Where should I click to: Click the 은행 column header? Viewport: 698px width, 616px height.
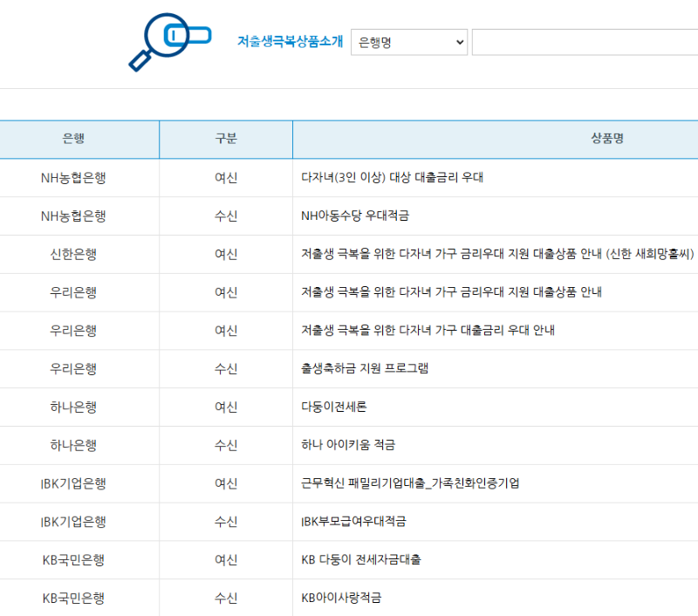pyautogui.click(x=79, y=139)
